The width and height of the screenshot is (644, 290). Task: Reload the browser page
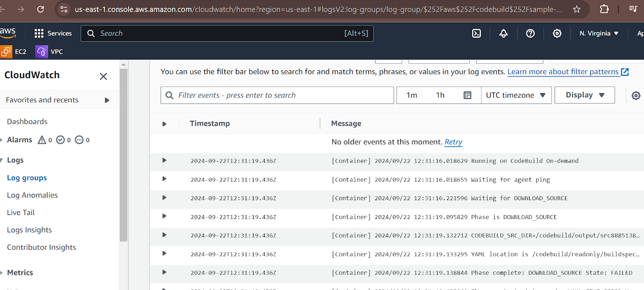pos(41,9)
